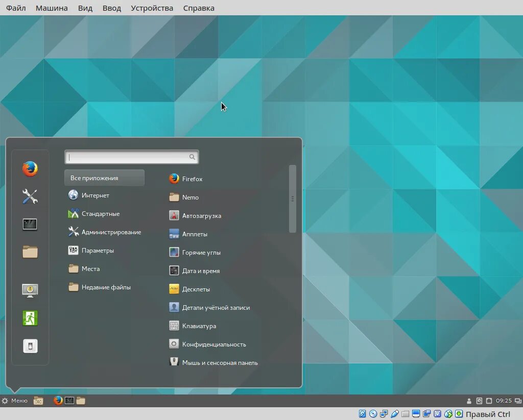Open folder launcher in the bottom panel
Viewport: 523px width, 420px height.
(81, 401)
